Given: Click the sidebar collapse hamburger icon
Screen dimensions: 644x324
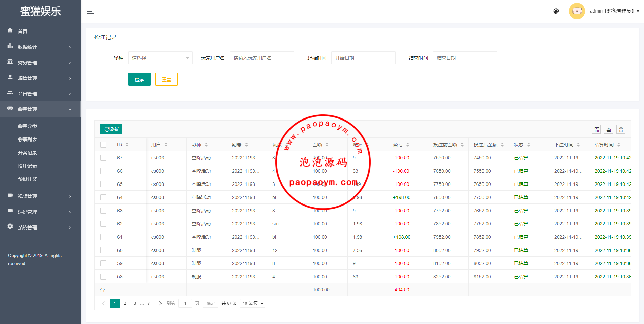Looking at the screenshot, I should (x=91, y=11).
